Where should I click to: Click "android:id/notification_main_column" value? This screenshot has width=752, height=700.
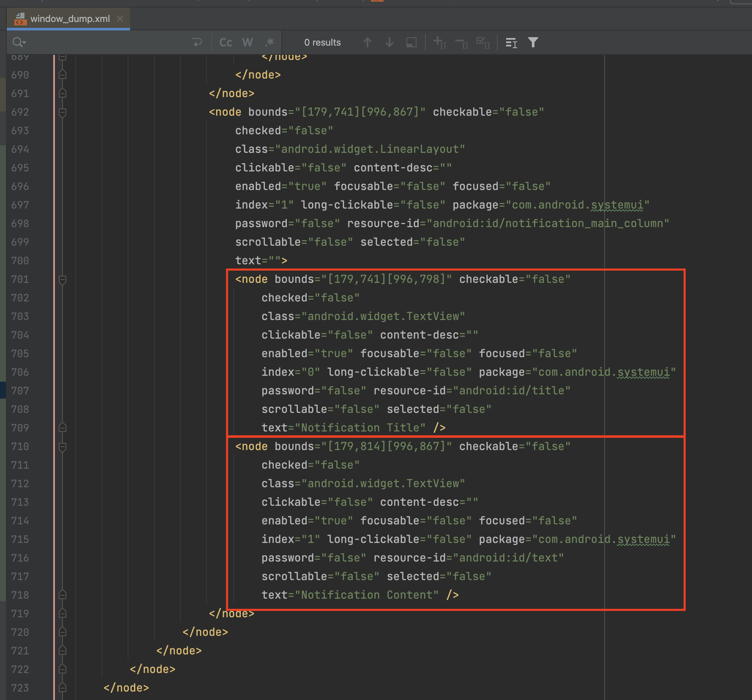[548, 223]
